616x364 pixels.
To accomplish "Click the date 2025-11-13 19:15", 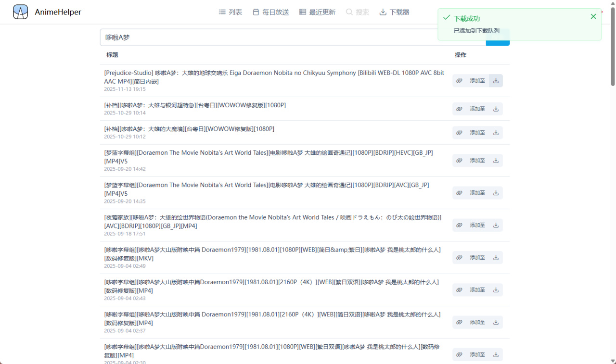I will click(x=125, y=89).
